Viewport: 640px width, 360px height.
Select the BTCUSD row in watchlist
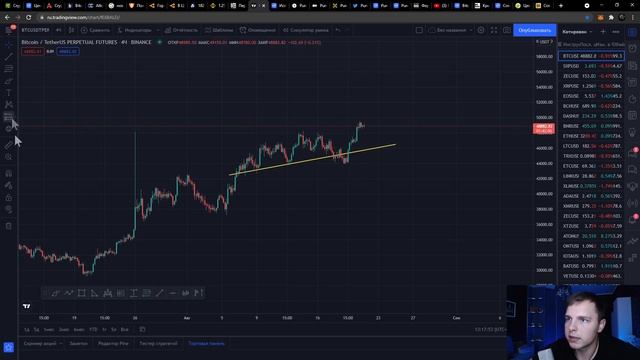tap(591, 56)
